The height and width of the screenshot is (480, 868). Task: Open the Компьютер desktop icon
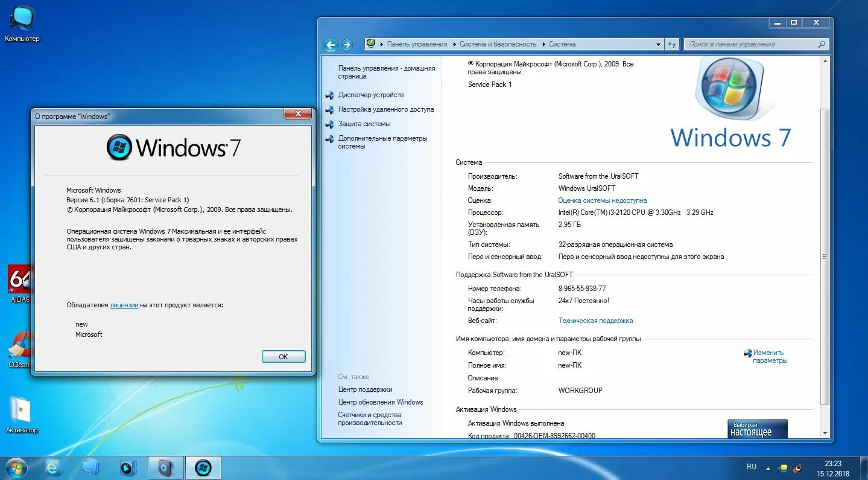22,24
